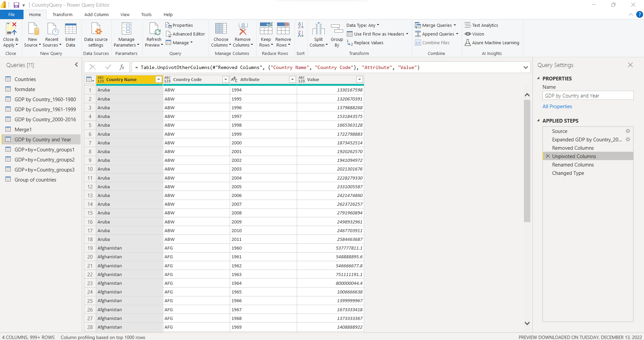Click the Remove Rows icon
Viewport: 644px width, 340px height.
tap(283, 29)
